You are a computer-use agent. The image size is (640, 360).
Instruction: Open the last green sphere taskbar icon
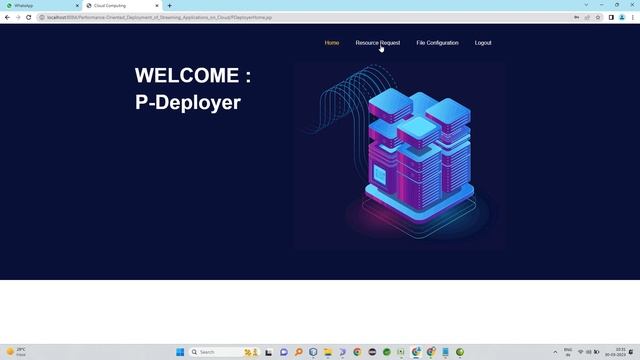tap(460, 352)
